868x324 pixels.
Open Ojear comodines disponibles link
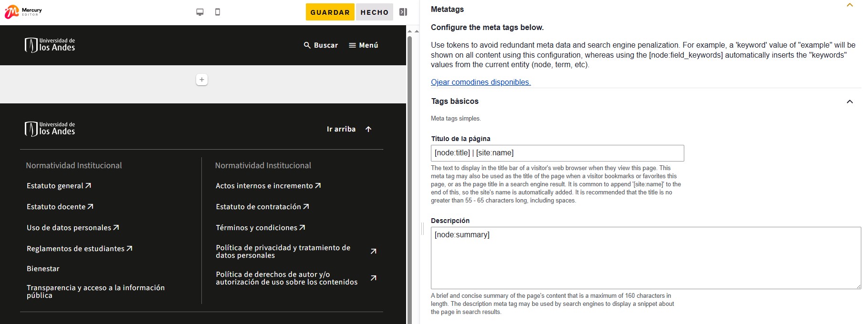coord(481,82)
